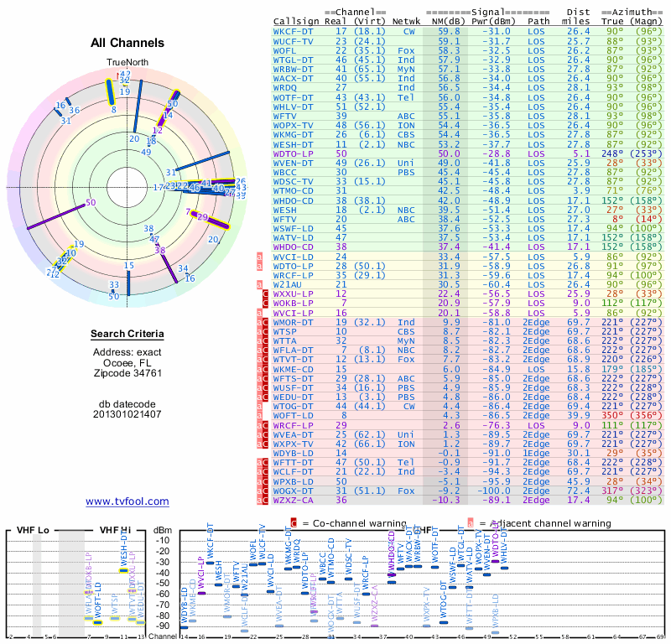The image size is (671, 644).
Task: Select WVEN-DT in the table
Action: click(293, 164)
